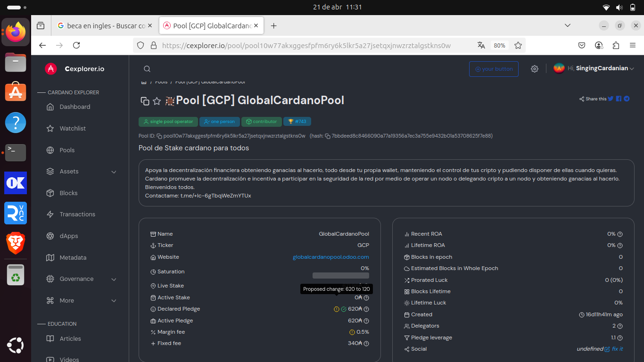Click the warning icon next to Margin fee
Image resolution: width=644 pixels, height=362 pixels.
[352, 332]
